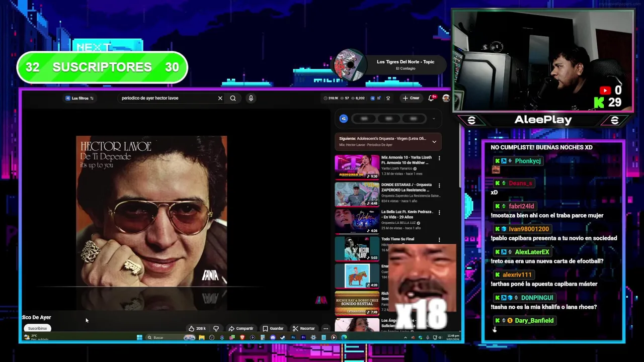Open File Explorer from taskbar

coord(202,337)
